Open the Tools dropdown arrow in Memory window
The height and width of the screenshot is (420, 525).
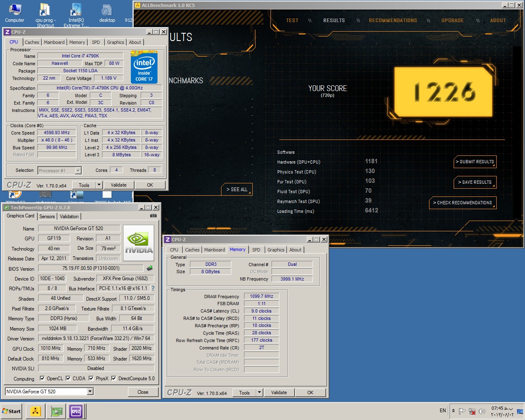[259, 393]
